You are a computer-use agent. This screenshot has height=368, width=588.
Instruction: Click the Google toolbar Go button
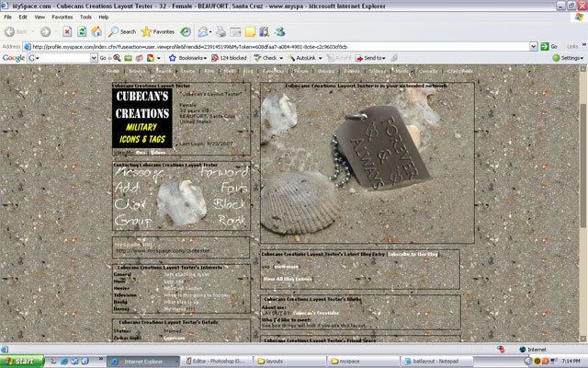tap(103, 58)
